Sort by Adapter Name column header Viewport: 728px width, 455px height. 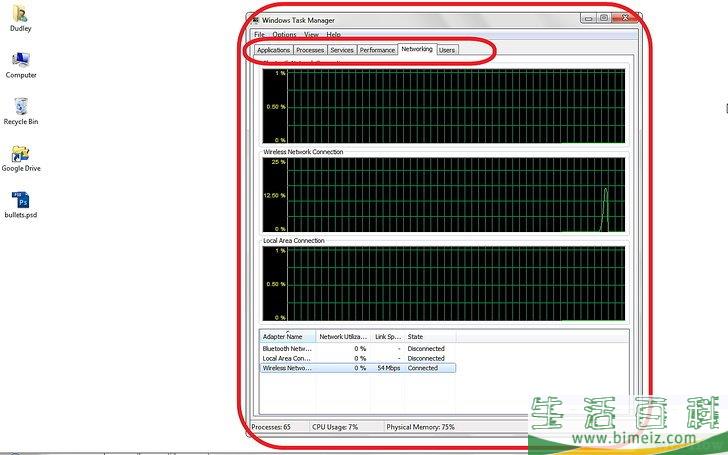coord(287,337)
